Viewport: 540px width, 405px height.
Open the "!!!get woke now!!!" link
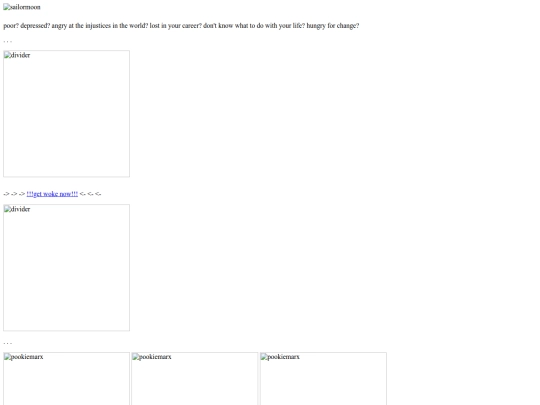[52, 194]
